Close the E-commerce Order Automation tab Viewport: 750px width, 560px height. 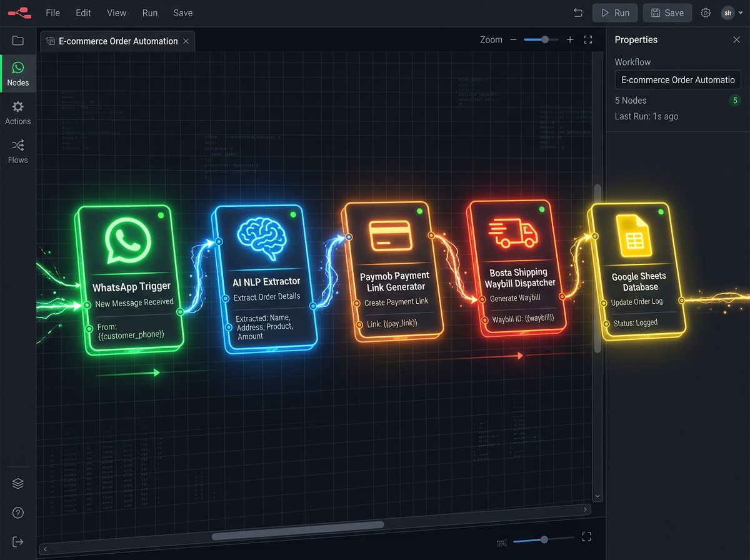tap(186, 41)
